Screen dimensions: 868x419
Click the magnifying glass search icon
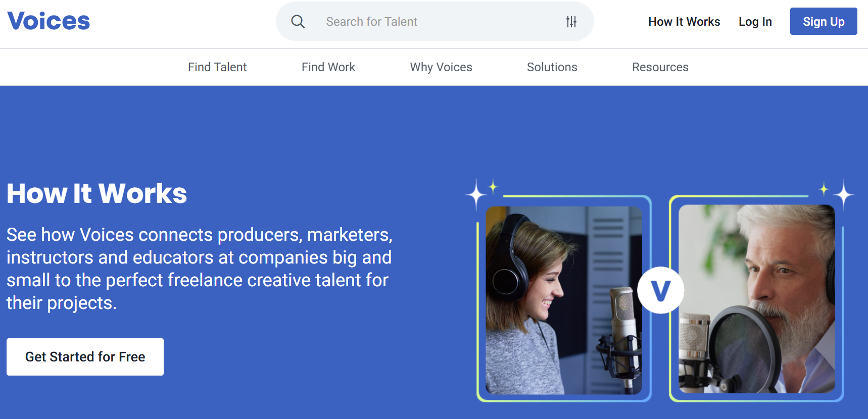pos(298,22)
